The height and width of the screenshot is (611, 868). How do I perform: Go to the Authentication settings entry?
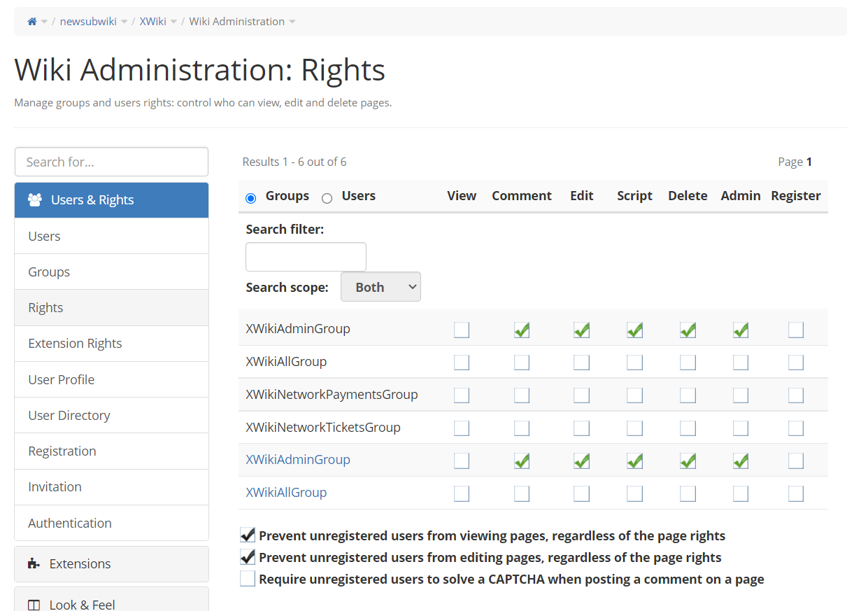(111, 523)
